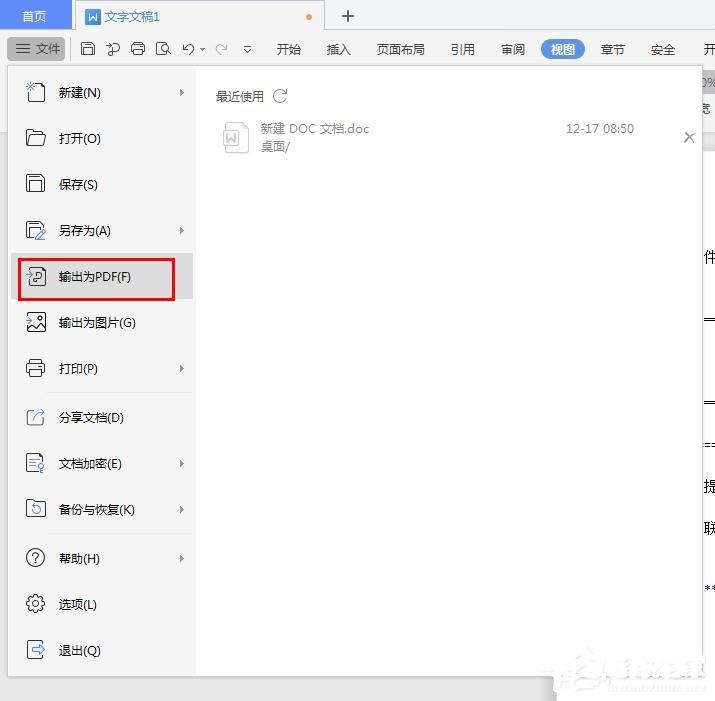
Task: Open print preview from quick toolbar
Action: click(163, 48)
